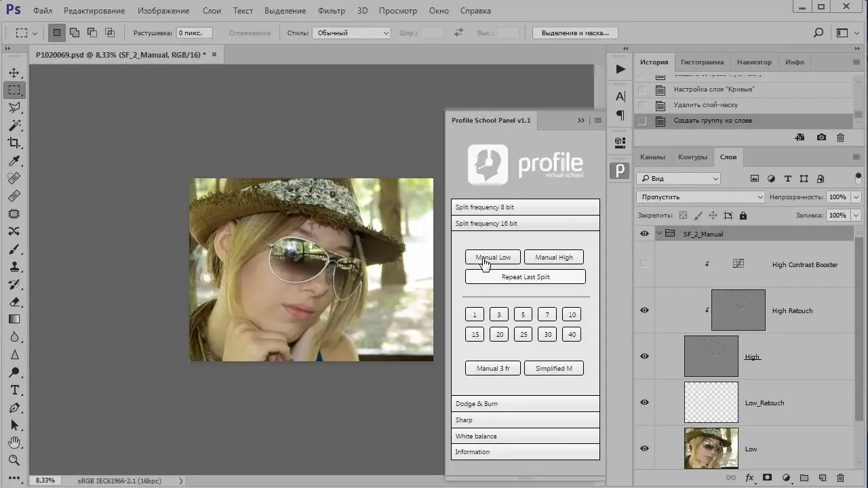Viewport: 868px width, 488px height.
Task: Select the Crop tool
Action: point(14,143)
